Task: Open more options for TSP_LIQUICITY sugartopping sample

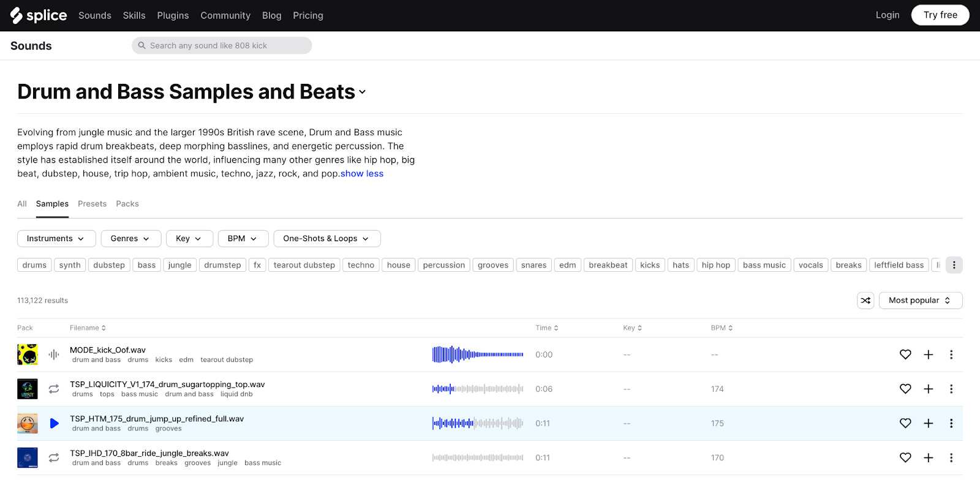Action: pos(951,389)
